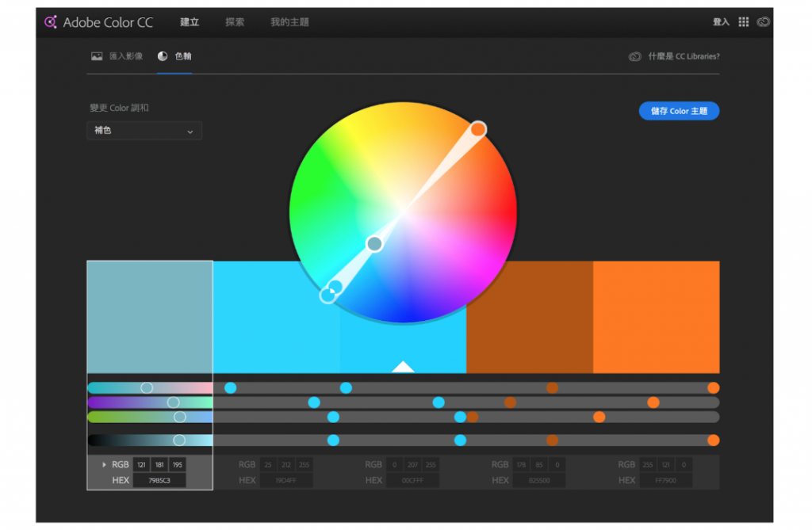Screen dimensions: 812x530
Task: Switch to the 匯入影像 tab
Action: pyautogui.click(x=126, y=56)
